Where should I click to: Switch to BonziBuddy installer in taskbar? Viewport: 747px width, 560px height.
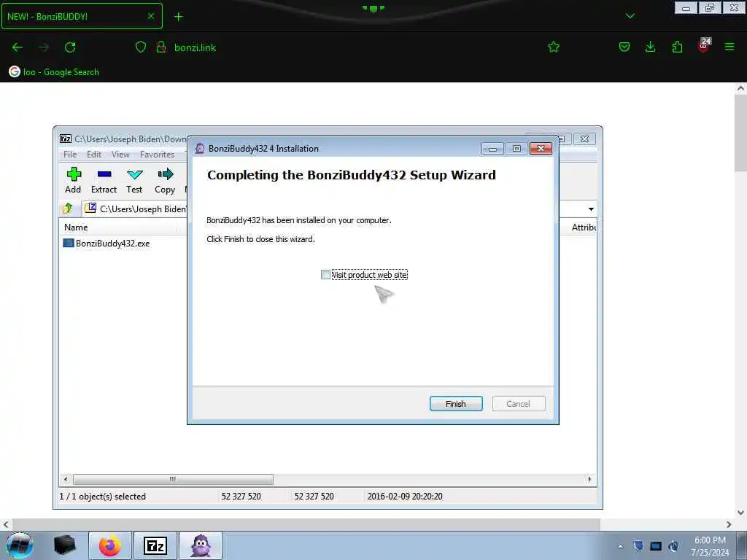201,545
